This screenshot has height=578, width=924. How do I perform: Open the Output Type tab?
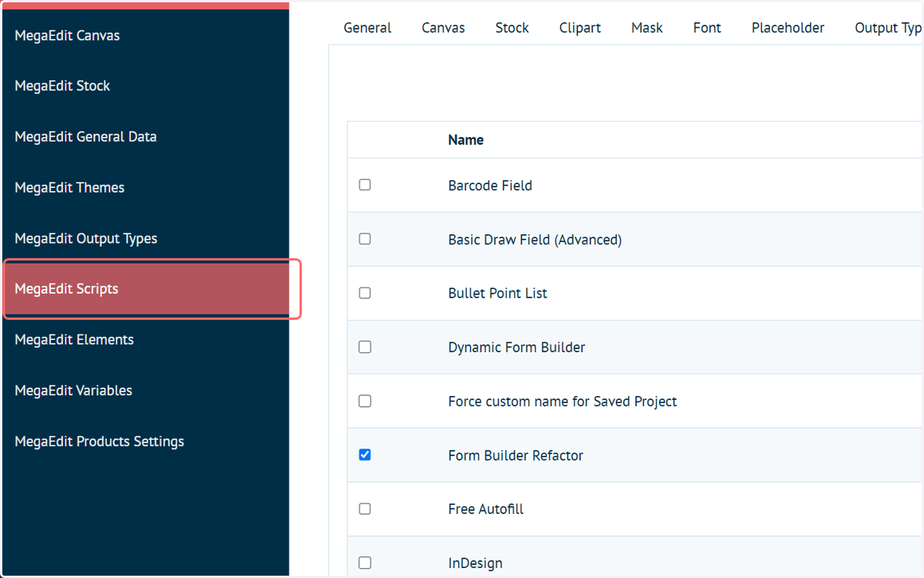(889, 28)
